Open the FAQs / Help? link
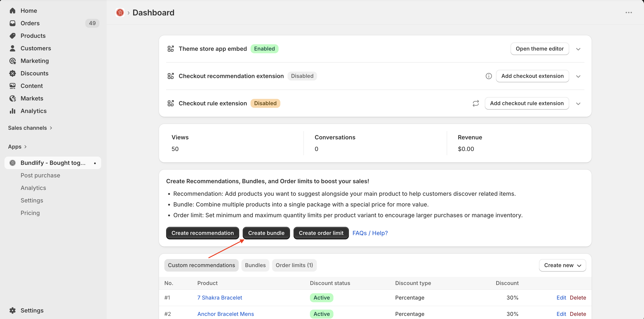This screenshot has width=644, height=319. 370,233
